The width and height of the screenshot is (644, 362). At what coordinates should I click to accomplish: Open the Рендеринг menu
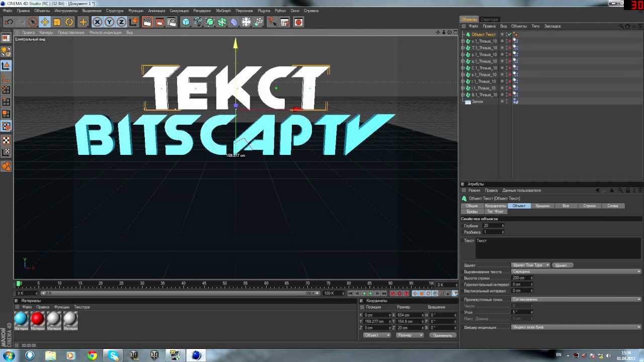tap(202, 11)
